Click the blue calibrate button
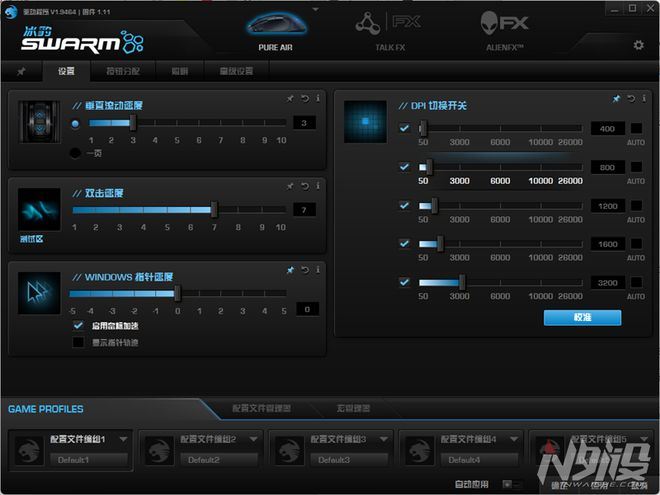Screen dimensions: 660x495 (582, 317)
